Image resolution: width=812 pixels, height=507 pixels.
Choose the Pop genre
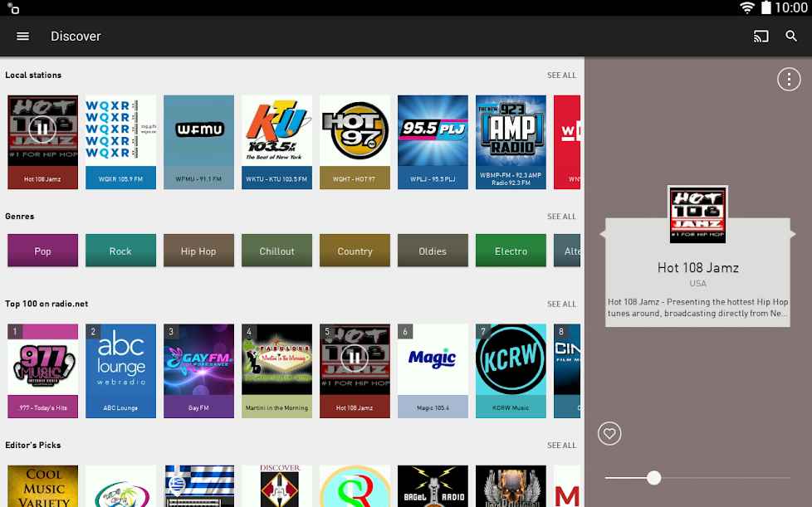point(42,251)
